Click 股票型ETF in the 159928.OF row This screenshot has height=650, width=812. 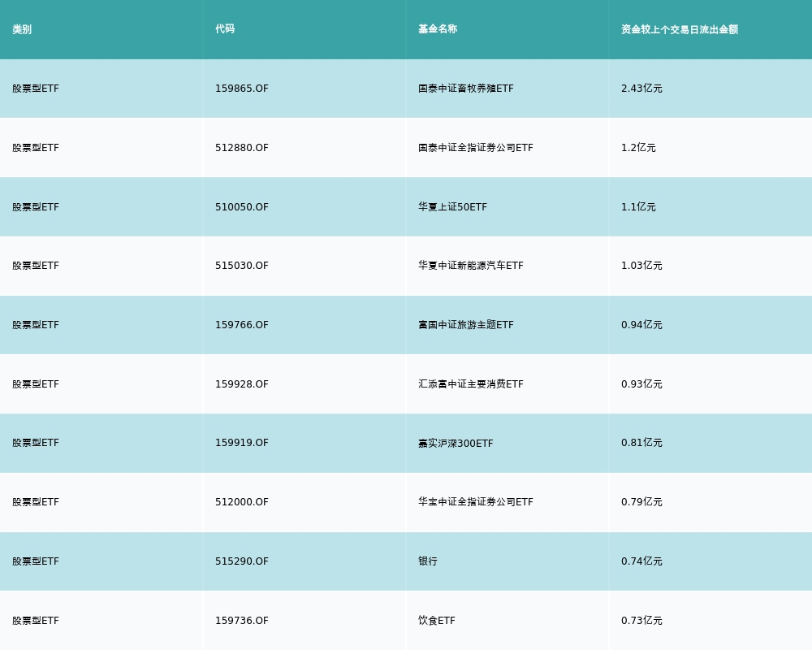[36, 384]
